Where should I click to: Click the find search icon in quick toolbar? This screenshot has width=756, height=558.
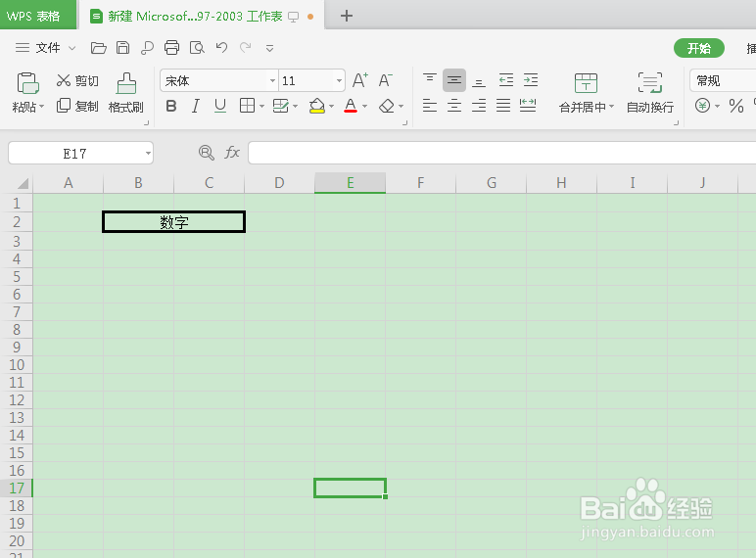point(147,48)
